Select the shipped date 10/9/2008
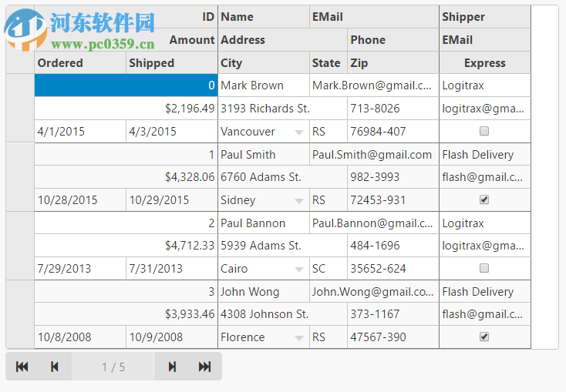The image size is (566, 392). point(172,337)
